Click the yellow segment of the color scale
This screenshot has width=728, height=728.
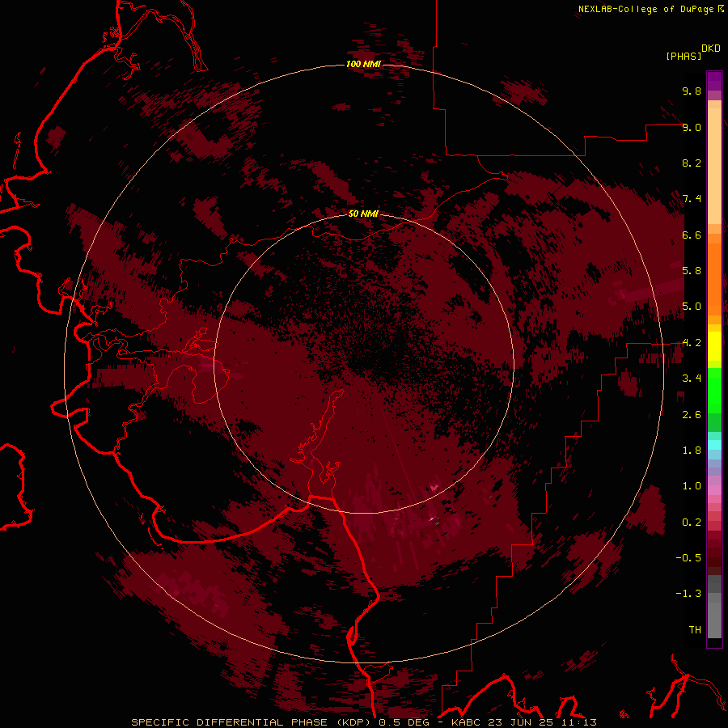[x=714, y=346]
